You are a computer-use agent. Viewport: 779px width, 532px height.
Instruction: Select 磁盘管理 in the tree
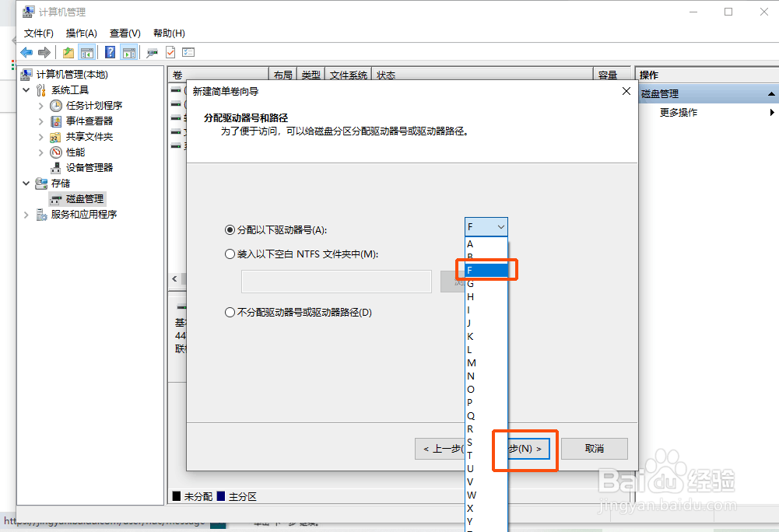pos(85,199)
